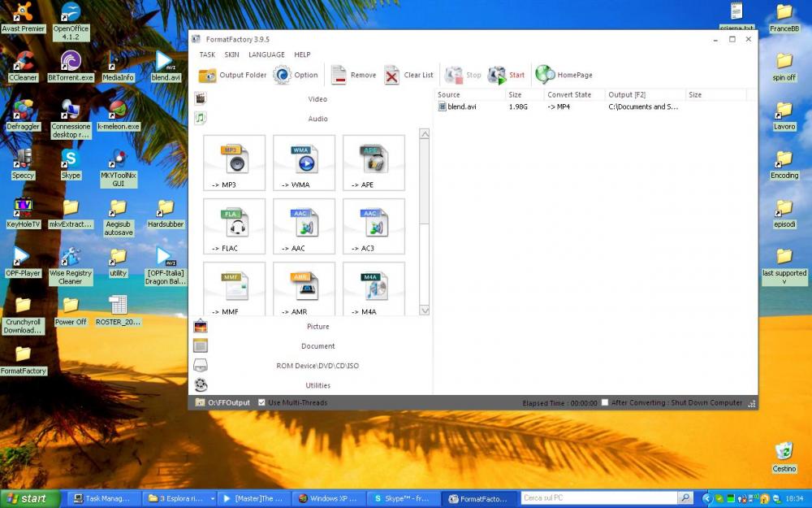Select the MP3 audio conversion icon
The height and width of the screenshot is (508, 812).
[x=234, y=162]
